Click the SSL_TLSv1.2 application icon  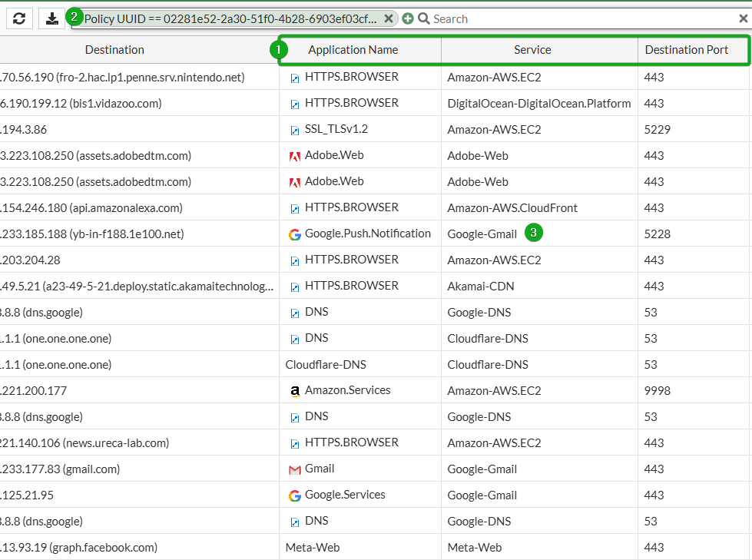(294, 130)
